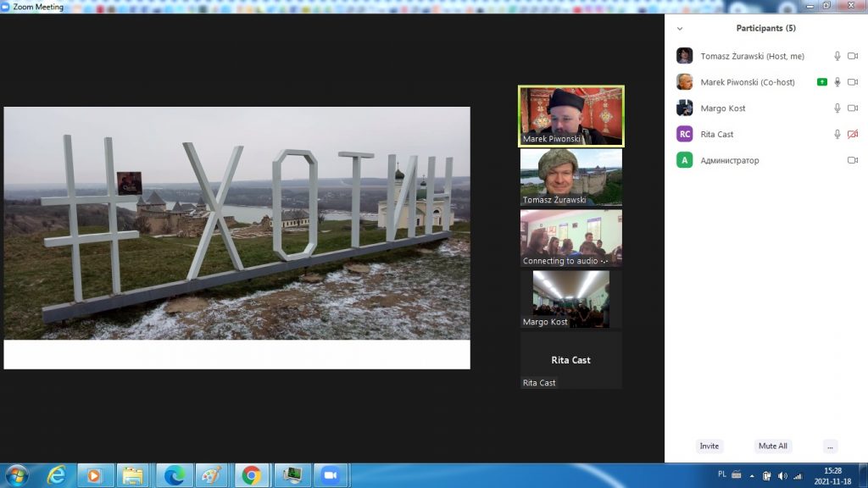868x488 pixels.
Task: Click Rita Cast's purple RC avatar
Action: coord(684,134)
